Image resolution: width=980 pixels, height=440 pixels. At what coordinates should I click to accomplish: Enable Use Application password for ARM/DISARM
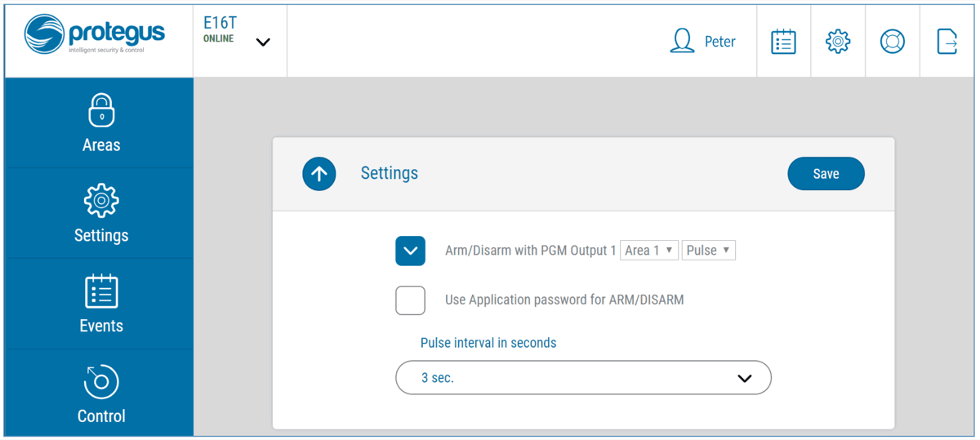[x=410, y=300]
